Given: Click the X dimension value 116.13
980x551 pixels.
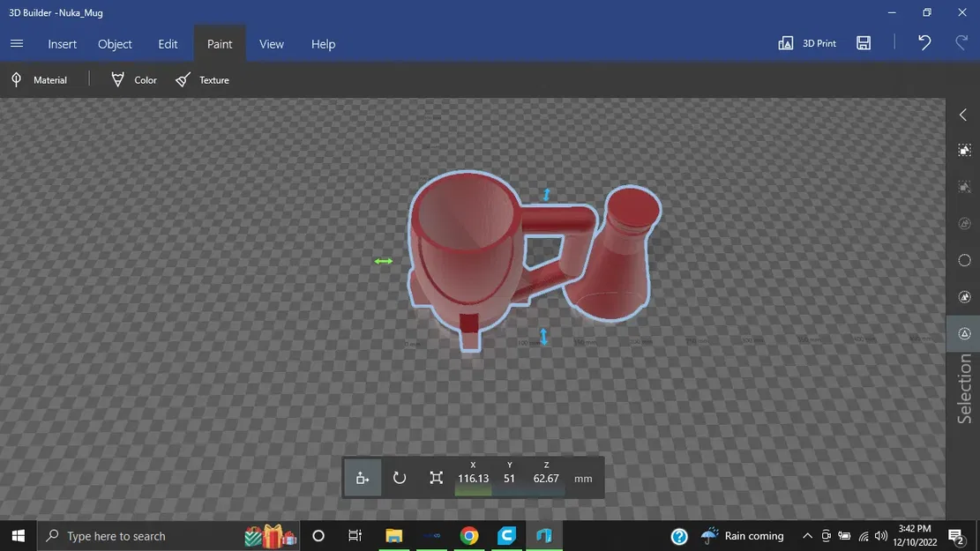Looking at the screenshot, I should [473, 479].
